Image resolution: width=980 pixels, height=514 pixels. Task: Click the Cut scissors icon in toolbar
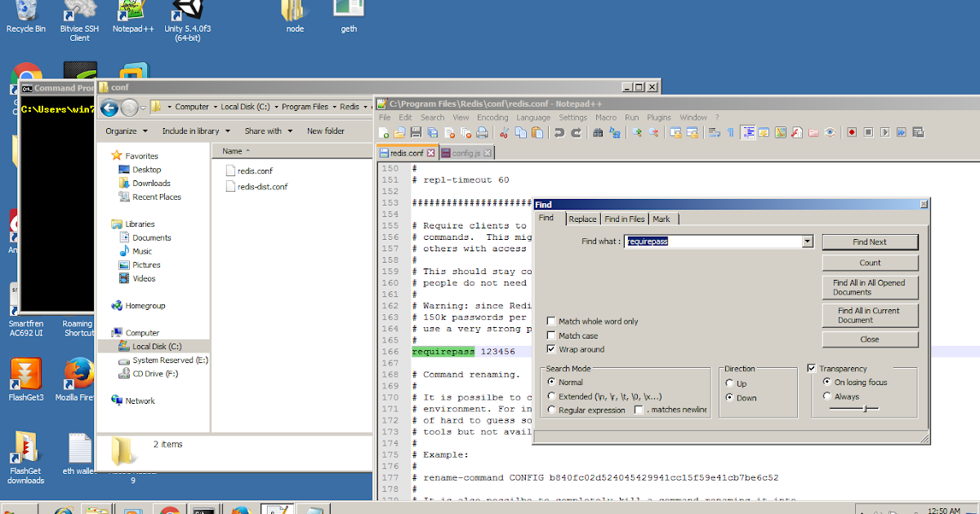coord(504,132)
